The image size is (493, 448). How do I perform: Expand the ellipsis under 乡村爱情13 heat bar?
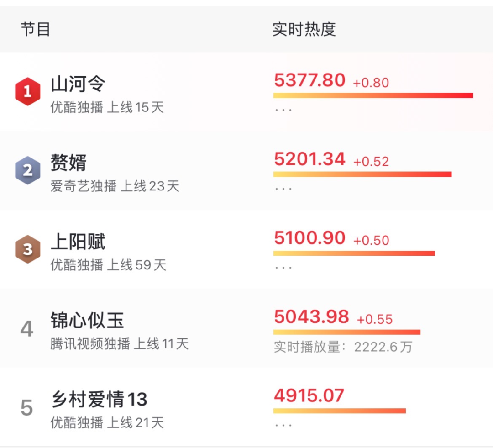coord(283,425)
